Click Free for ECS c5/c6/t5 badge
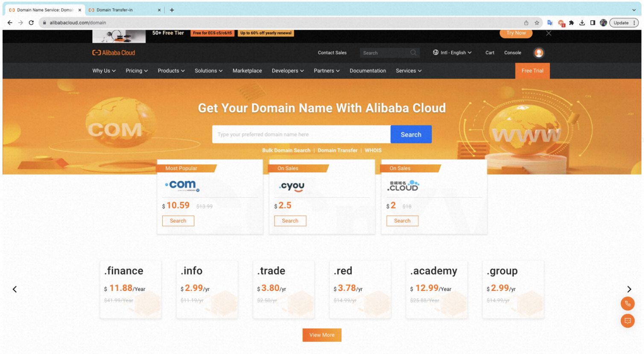The image size is (644, 354). [x=212, y=33]
